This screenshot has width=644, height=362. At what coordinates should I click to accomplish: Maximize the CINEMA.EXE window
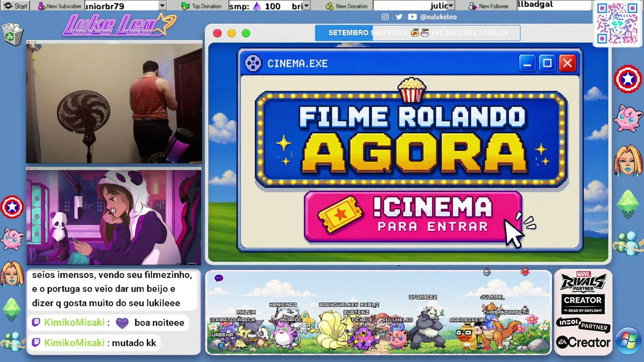547,63
